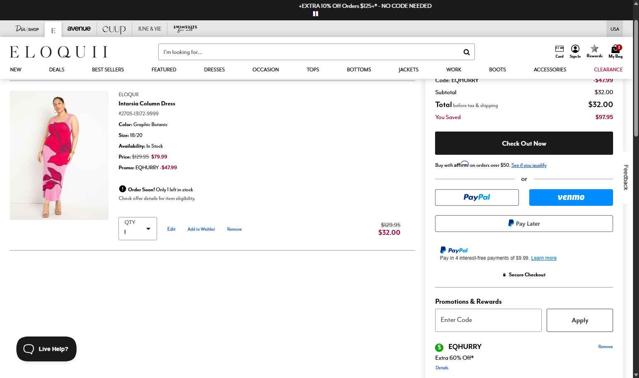Viewport: 639px width, 378px height.
Task: Open the BEST SELLERS menu
Action: pyautogui.click(x=108, y=70)
